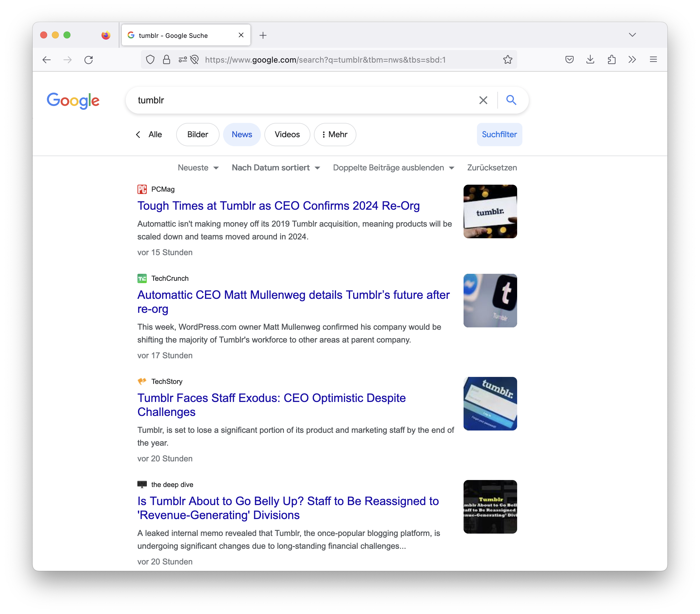This screenshot has height=614, width=700.
Task: Reload the current page
Action: pyautogui.click(x=89, y=60)
